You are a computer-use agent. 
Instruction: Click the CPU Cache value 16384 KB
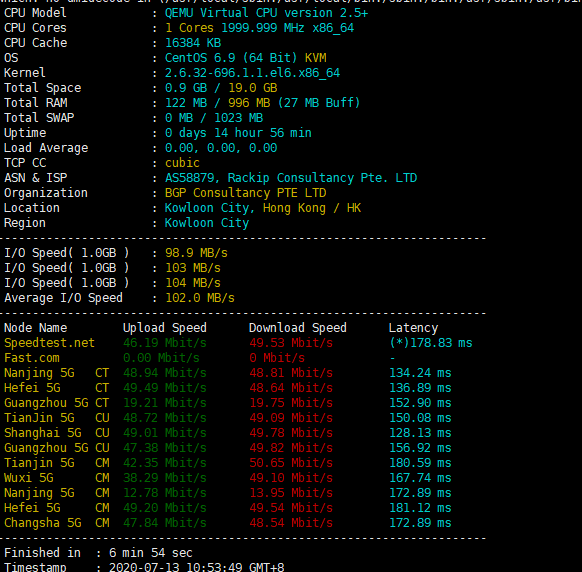click(x=193, y=43)
